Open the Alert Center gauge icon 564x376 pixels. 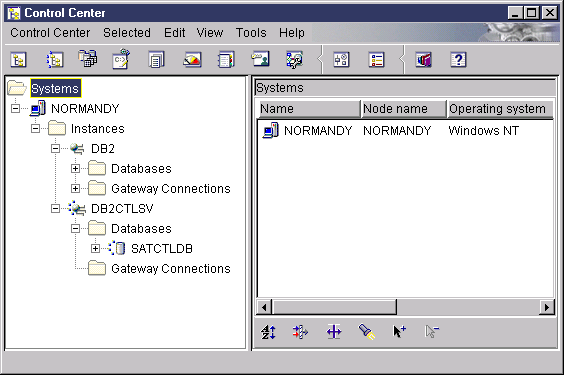192,60
